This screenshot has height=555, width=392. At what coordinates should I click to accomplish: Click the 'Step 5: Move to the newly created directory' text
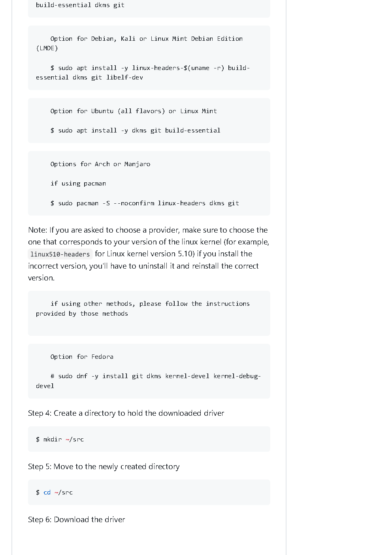(104, 467)
